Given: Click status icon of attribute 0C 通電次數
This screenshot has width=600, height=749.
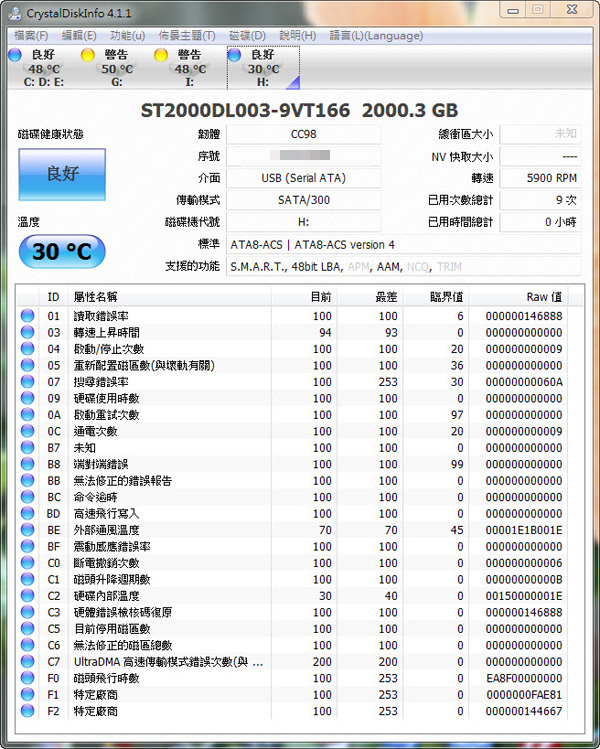Looking at the screenshot, I should (x=28, y=431).
